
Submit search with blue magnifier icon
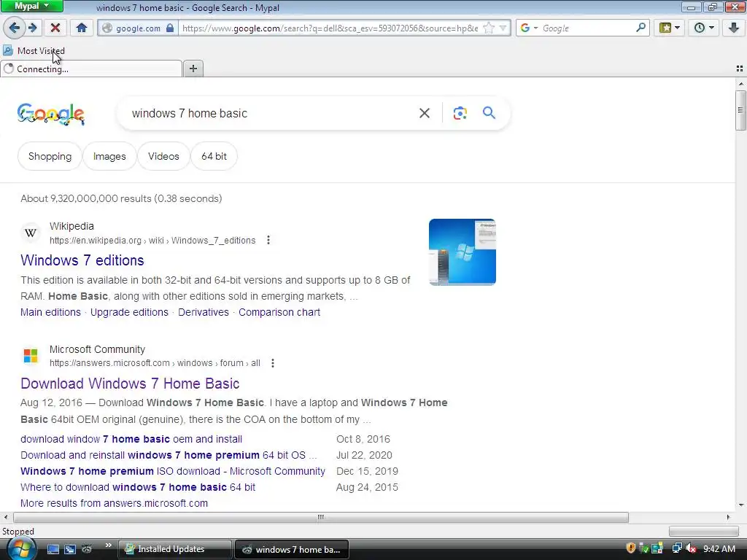[x=489, y=113]
